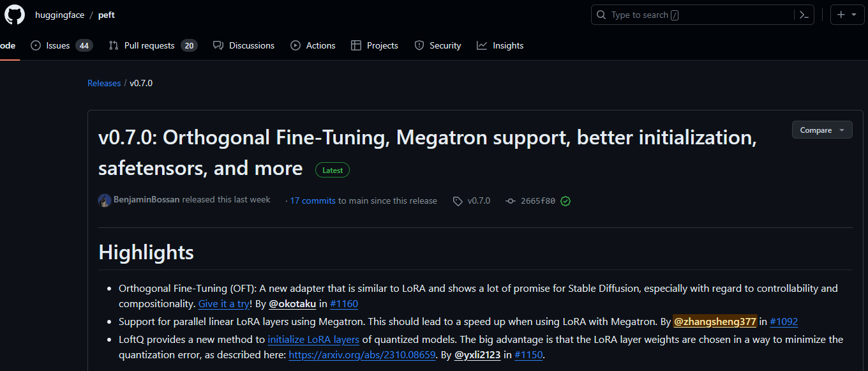Go back to Releases breadcrumb link
Screen dimensions: 868x371
[x=104, y=83]
